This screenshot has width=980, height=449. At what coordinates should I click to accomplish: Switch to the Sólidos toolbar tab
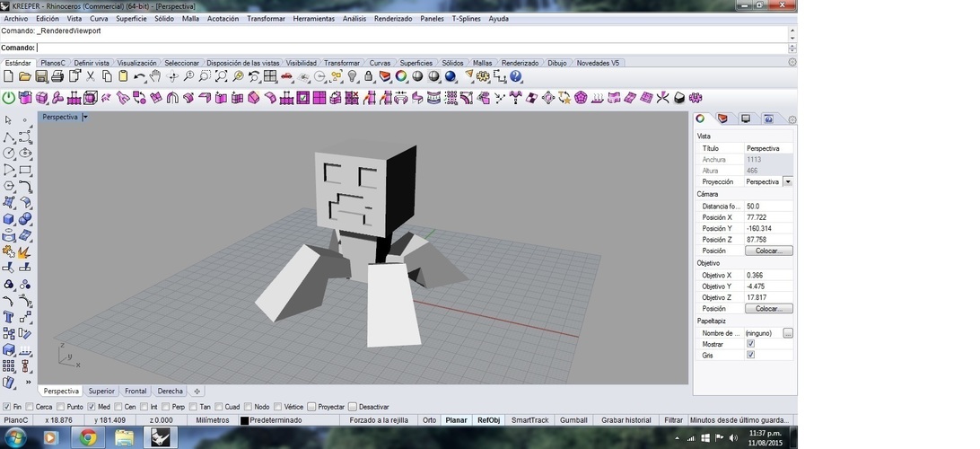452,63
